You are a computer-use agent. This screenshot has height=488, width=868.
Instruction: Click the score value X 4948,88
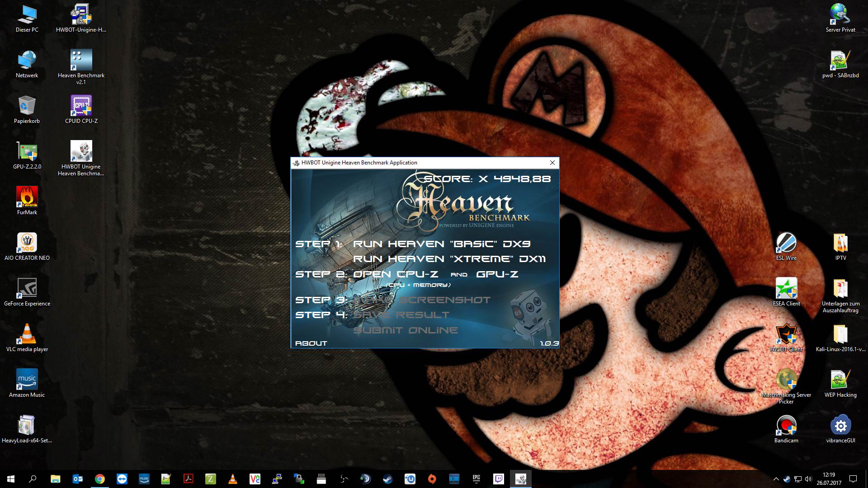point(514,179)
